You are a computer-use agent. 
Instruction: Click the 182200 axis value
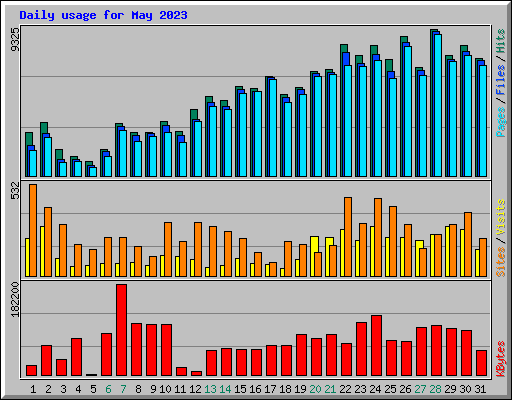tap(15, 299)
